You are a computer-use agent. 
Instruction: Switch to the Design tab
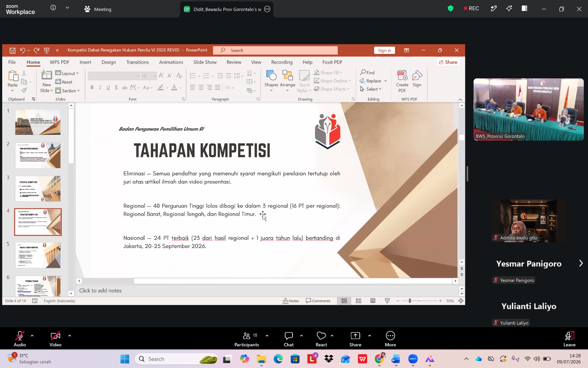[109, 62]
